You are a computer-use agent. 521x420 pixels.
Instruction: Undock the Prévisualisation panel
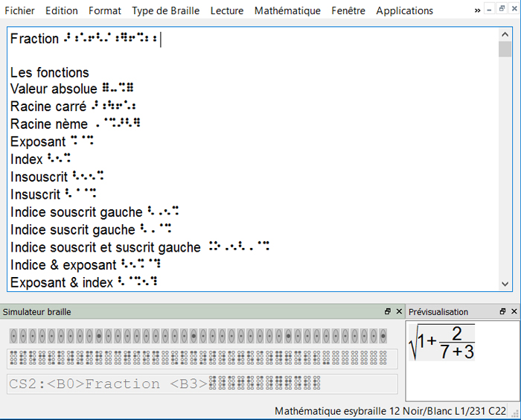[x=502, y=311]
